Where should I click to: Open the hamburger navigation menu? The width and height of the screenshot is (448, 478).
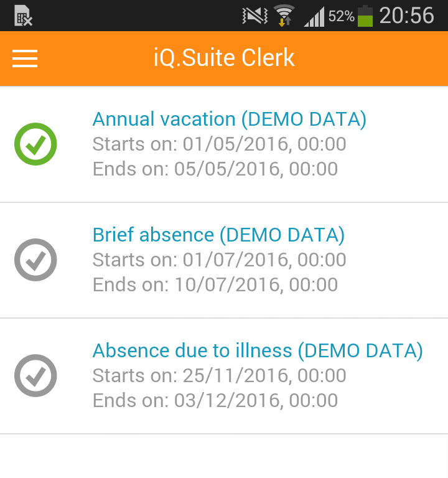click(x=25, y=59)
